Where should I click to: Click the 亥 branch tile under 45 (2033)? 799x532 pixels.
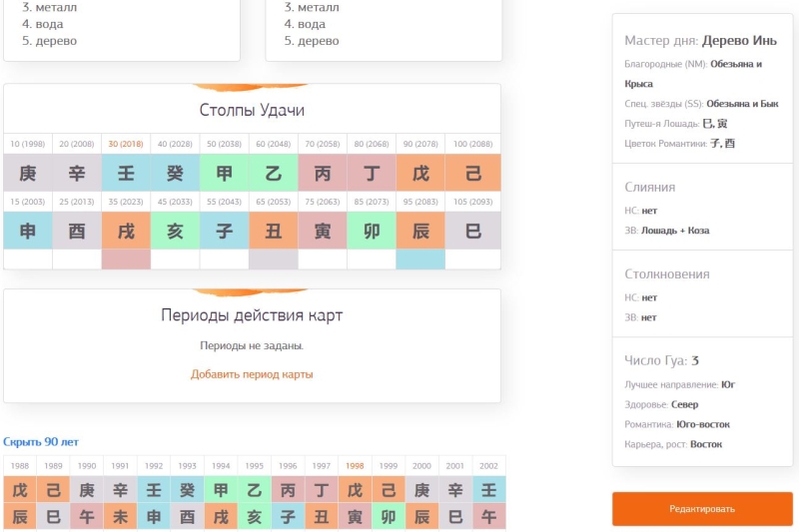point(175,231)
